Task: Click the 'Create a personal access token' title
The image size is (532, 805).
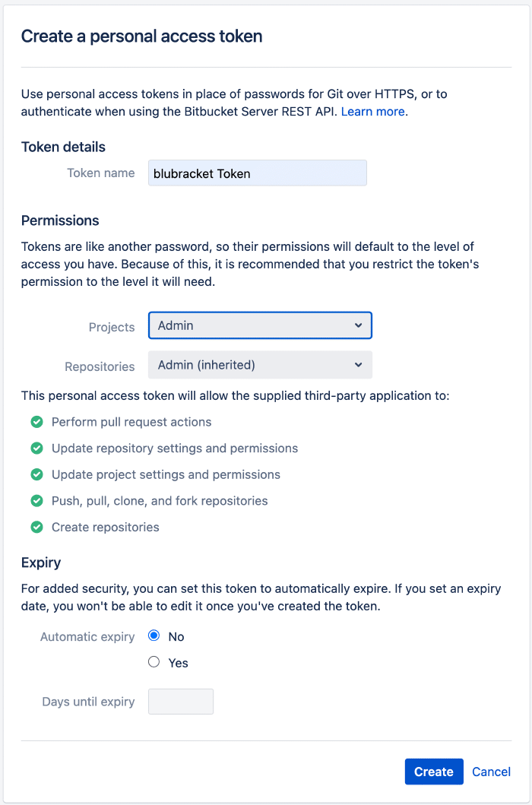Action: (141, 36)
